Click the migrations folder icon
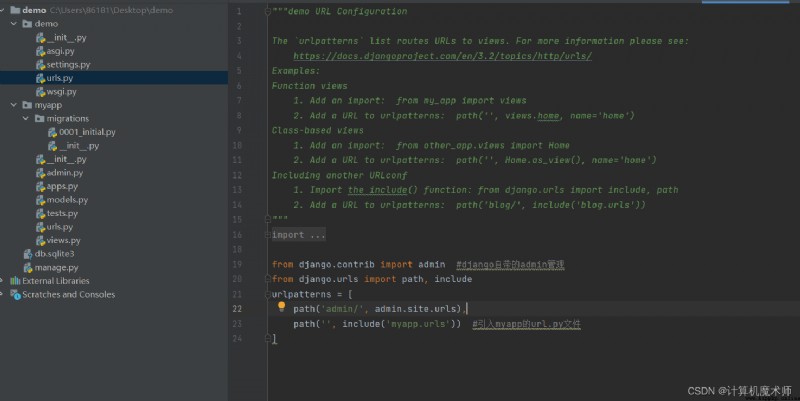 pos(40,118)
